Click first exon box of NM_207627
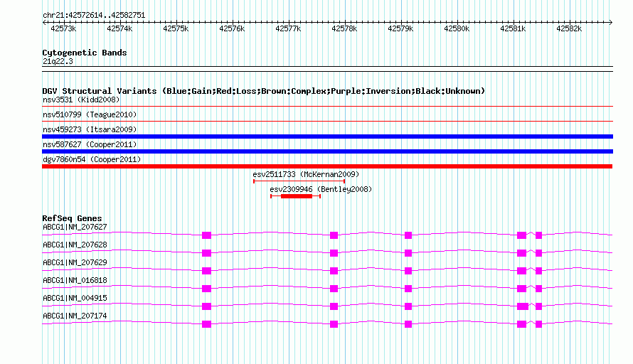 pos(206,235)
